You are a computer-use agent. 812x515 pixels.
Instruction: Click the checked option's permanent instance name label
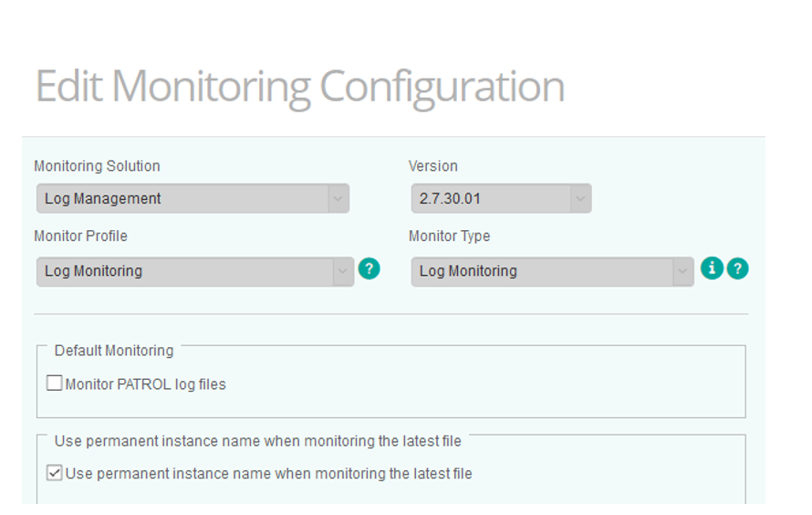pos(269,474)
